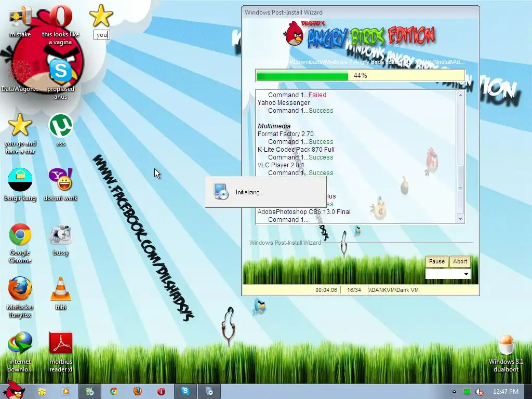Open the yellow folder icon next to Start
Screen dimensions: 532x399
coord(42,392)
